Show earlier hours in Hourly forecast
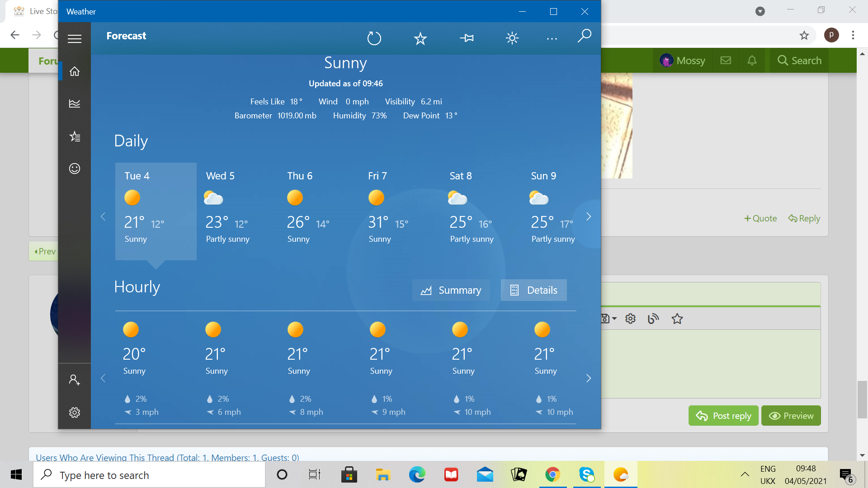The height and width of the screenshot is (488, 868). (103, 378)
